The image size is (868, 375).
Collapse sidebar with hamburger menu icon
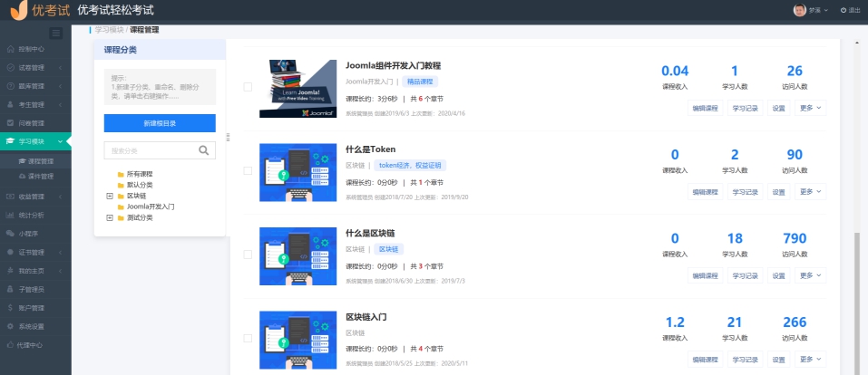tap(56, 34)
